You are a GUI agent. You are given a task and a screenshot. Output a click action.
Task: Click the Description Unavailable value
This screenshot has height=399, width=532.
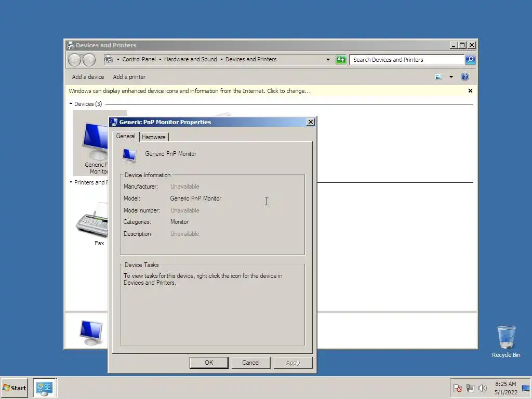coord(184,234)
